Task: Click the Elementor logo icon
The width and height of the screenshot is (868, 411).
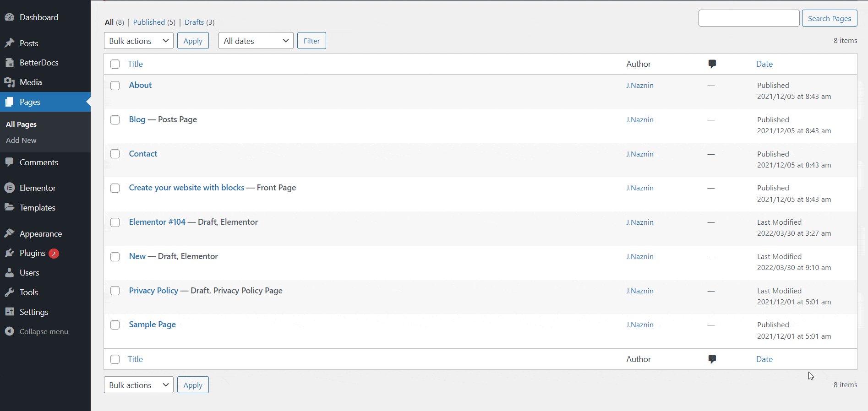Action: click(9, 188)
